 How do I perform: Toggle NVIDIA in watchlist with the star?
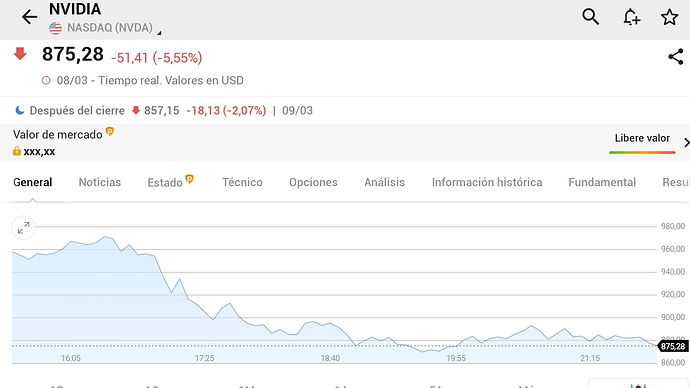pos(669,17)
